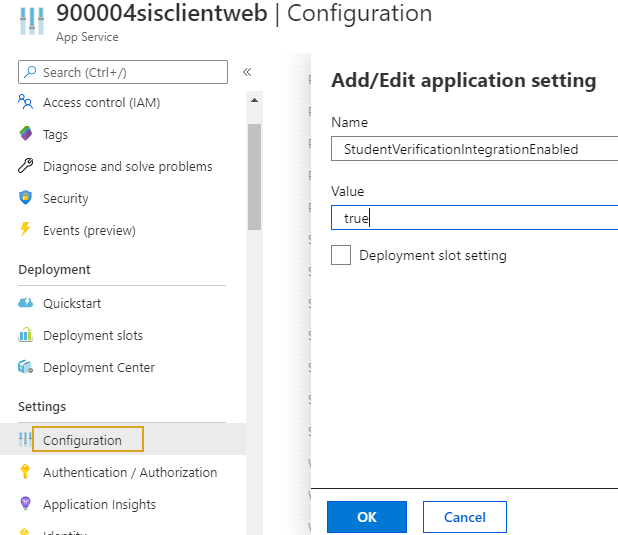Click the Value field containing true
Viewport: 618px width, 535px height.
[475, 217]
